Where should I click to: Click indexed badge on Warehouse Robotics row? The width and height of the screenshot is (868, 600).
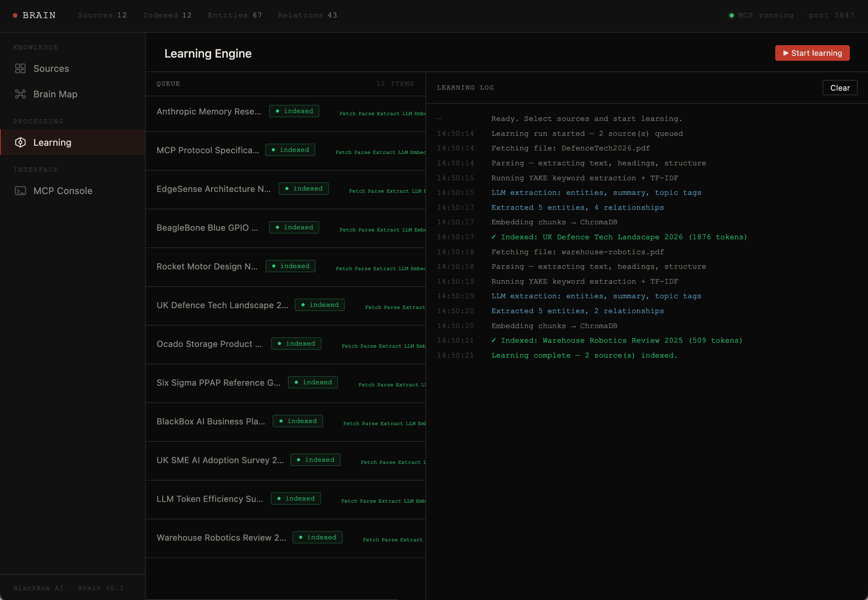click(x=318, y=537)
